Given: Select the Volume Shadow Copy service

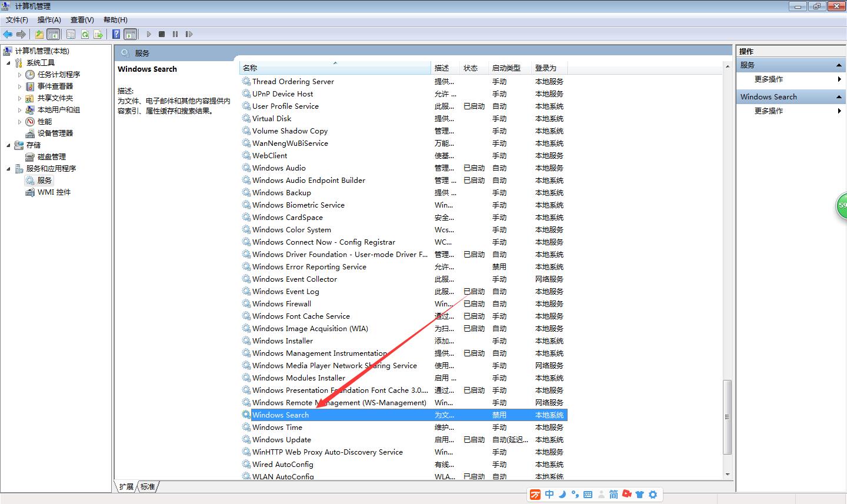Looking at the screenshot, I should click(404, 131).
